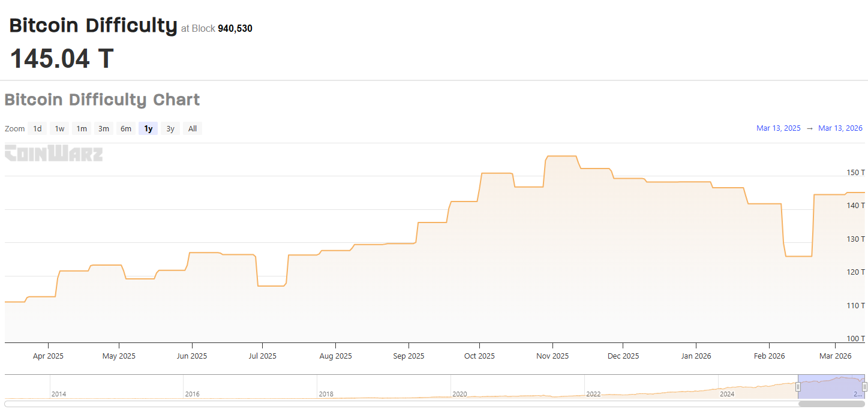868x415 pixels.
Task: Switch to the 3m zoom view
Action: point(103,128)
